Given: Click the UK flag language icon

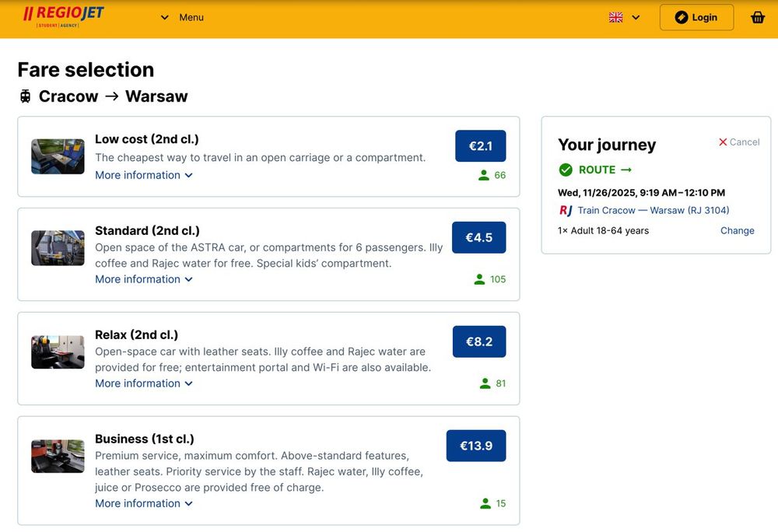Looking at the screenshot, I should (x=615, y=17).
